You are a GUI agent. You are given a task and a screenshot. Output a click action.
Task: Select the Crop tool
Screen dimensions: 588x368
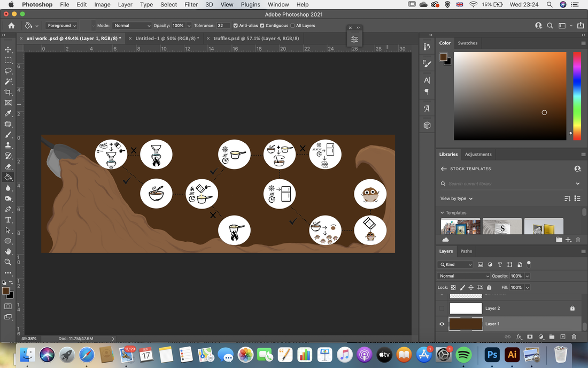(x=8, y=92)
